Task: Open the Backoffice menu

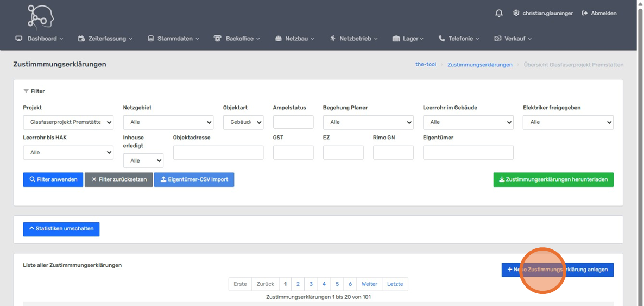Action: click(237, 39)
